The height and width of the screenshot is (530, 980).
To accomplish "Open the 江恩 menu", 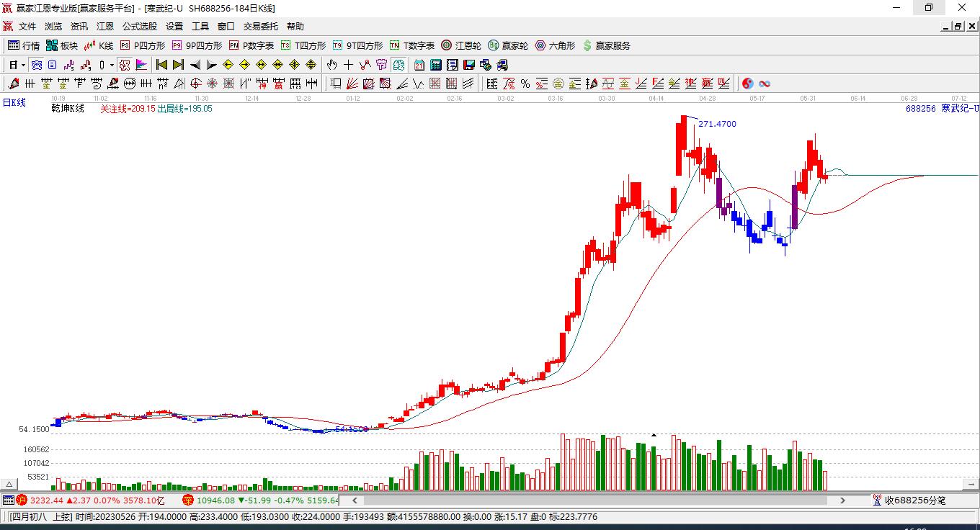I will pyautogui.click(x=105, y=27).
